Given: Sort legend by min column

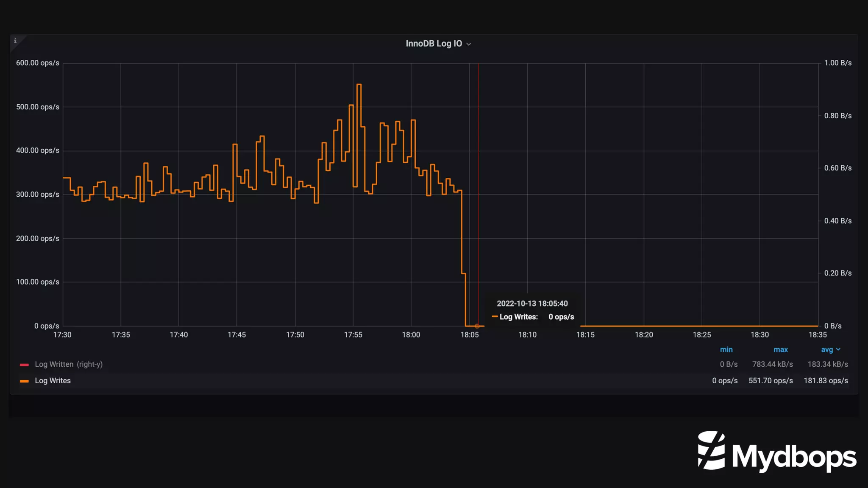Looking at the screenshot, I should 726,350.
